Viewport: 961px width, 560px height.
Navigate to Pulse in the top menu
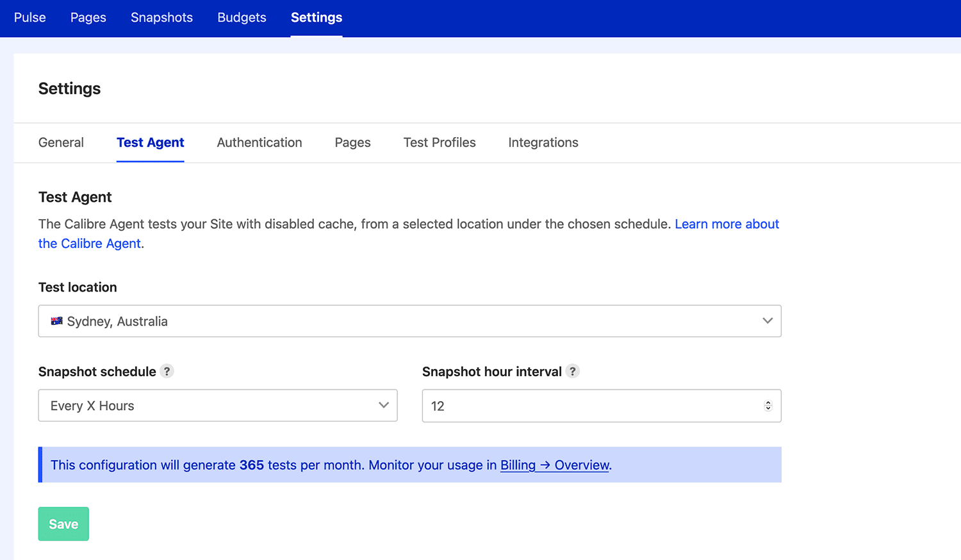click(x=29, y=17)
